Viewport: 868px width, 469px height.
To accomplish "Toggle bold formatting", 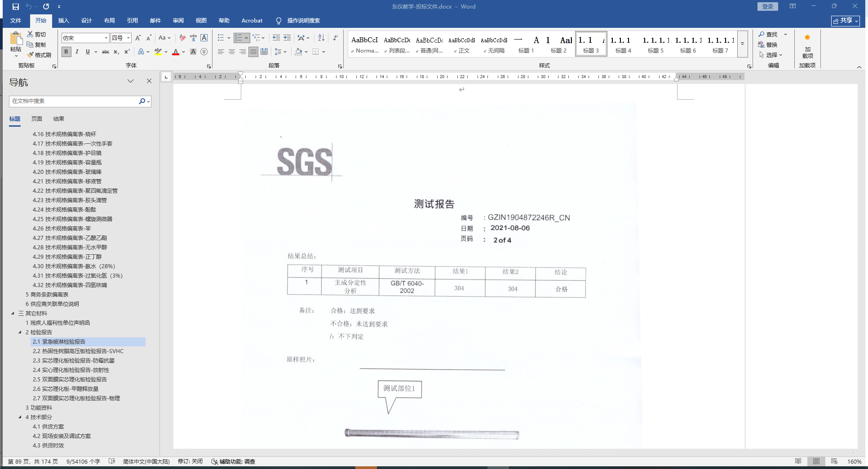I will tap(66, 52).
